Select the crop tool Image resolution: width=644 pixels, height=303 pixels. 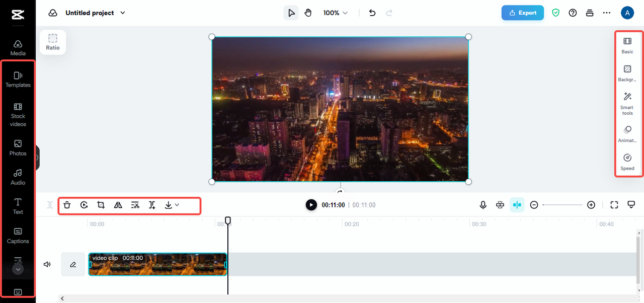[x=101, y=205]
